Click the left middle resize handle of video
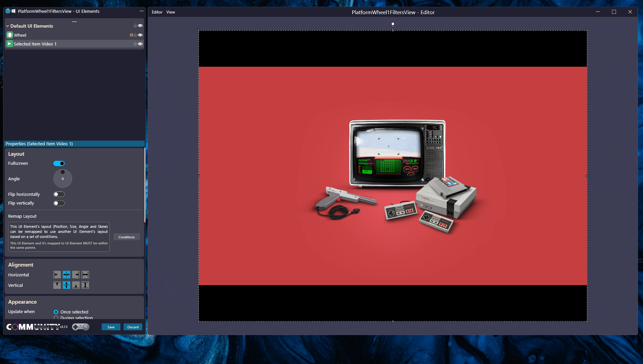Screen dimensions: 643x364 [x=199, y=176]
